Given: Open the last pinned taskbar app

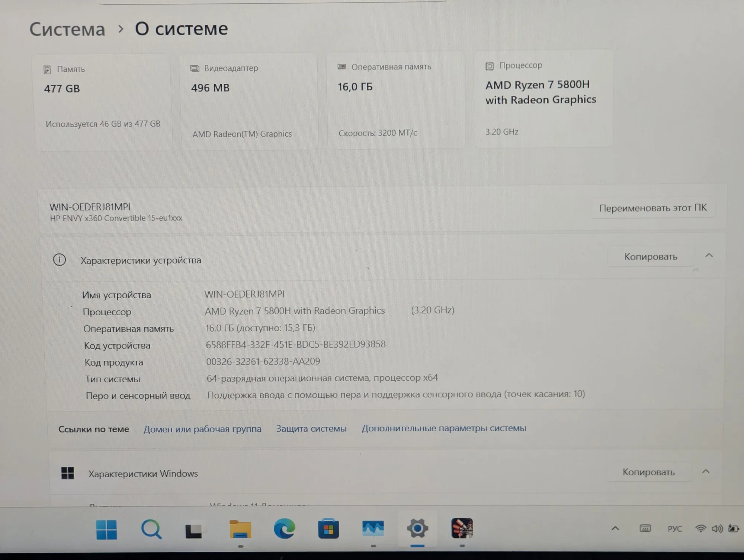Looking at the screenshot, I should [462, 528].
